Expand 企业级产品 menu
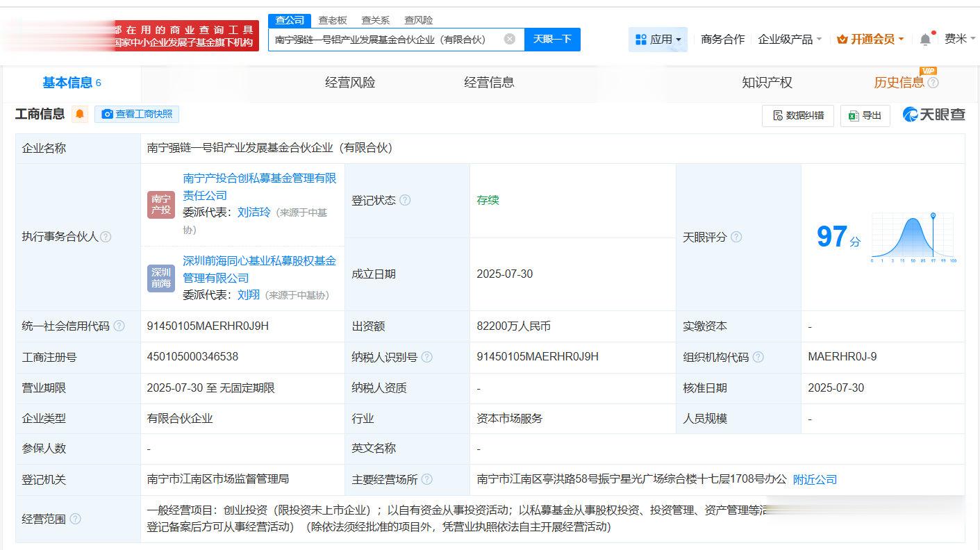Screen dimensions: 980x550 coord(790,40)
